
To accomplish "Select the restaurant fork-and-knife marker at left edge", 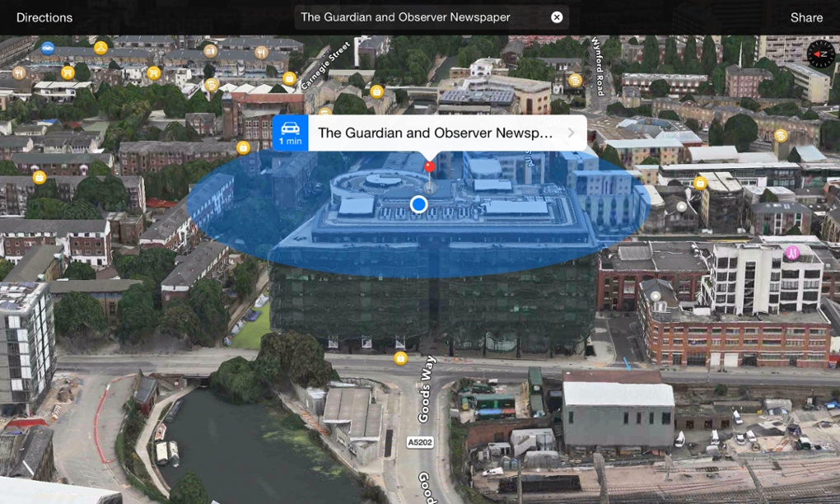I will pos(18,72).
